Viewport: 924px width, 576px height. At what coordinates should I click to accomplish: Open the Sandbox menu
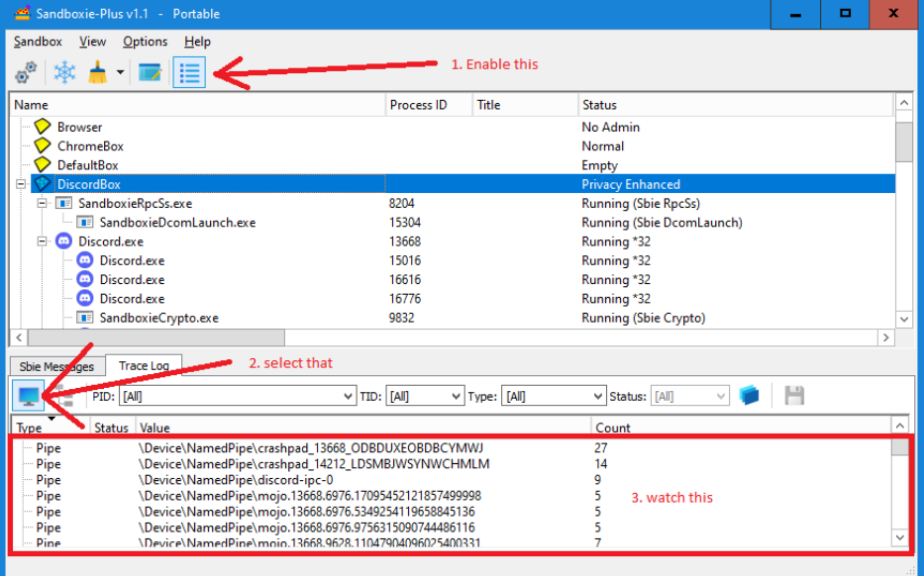[38, 42]
